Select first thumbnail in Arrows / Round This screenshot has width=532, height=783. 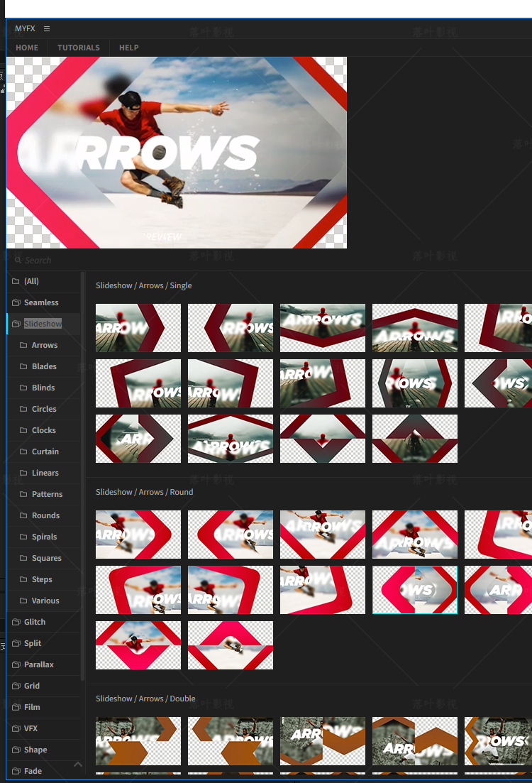(138, 535)
